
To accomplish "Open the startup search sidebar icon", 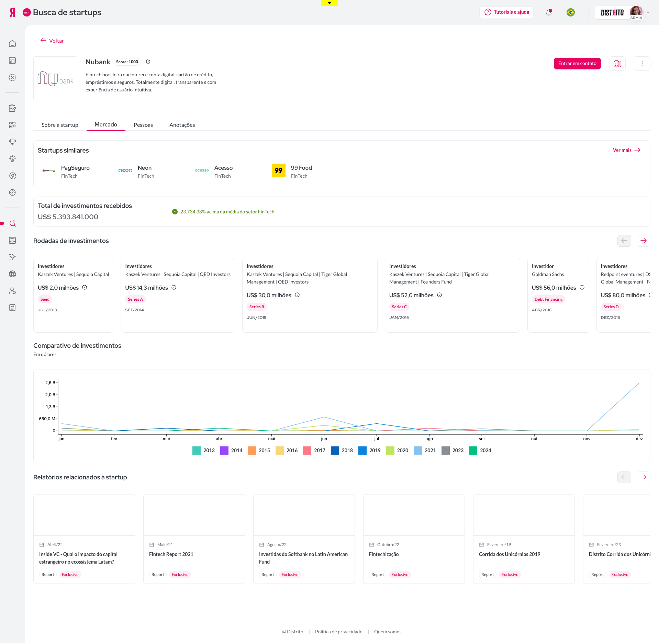I will [x=13, y=223].
